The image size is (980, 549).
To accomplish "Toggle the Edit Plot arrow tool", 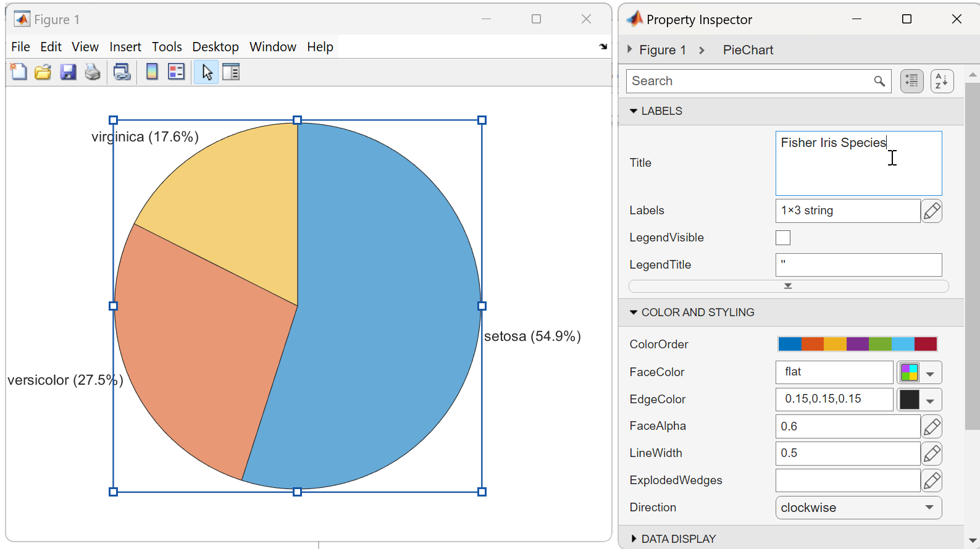I will pos(206,72).
